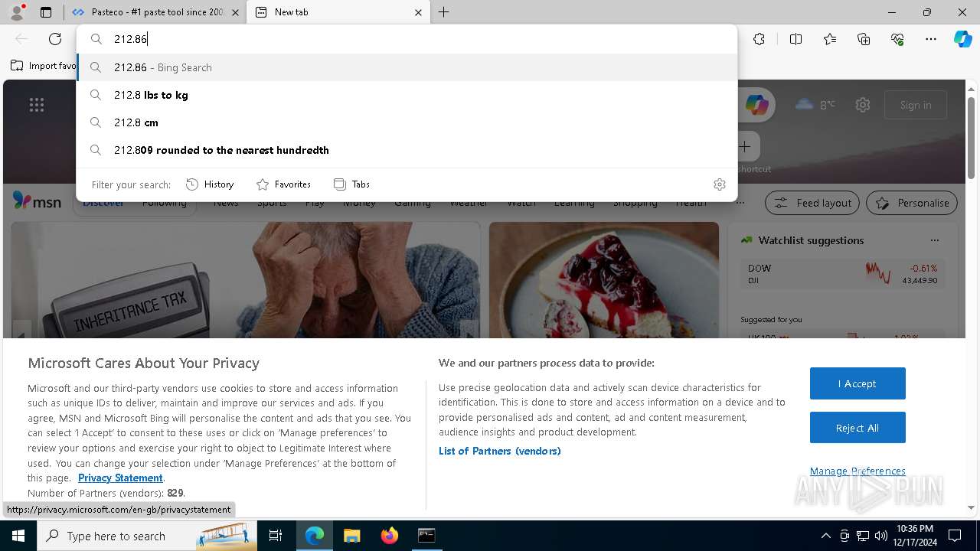Open File Explorer from taskbar
980x551 pixels.
351,536
